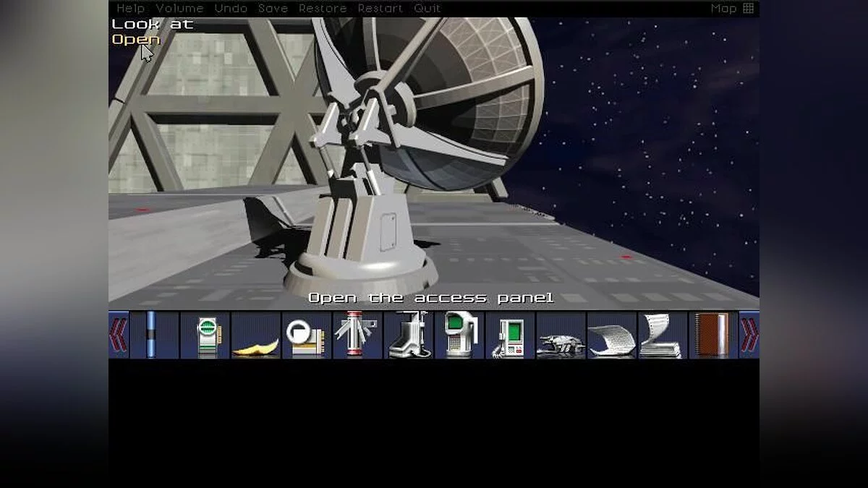Choose Restore from the menu bar
868x488 pixels.
(x=323, y=8)
